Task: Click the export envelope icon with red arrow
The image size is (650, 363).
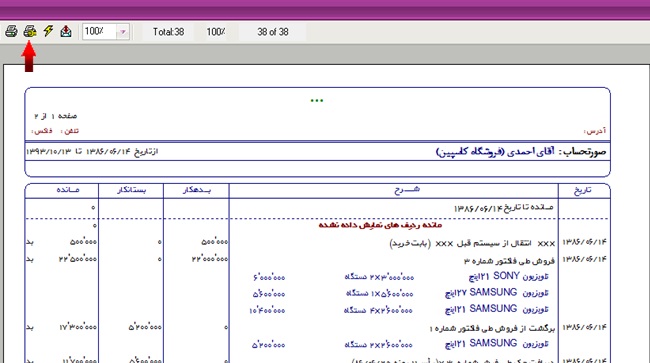Action: [x=66, y=31]
